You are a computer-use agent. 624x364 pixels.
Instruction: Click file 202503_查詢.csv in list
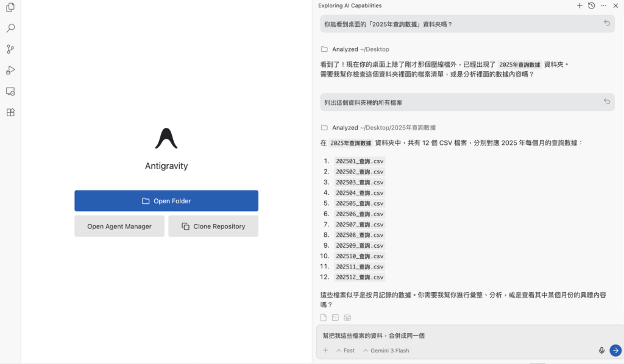[x=360, y=183]
